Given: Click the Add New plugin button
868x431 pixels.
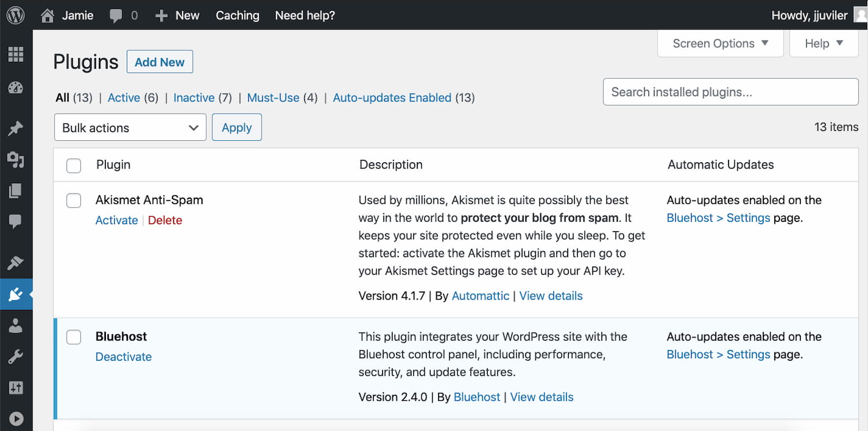Looking at the screenshot, I should pos(160,62).
